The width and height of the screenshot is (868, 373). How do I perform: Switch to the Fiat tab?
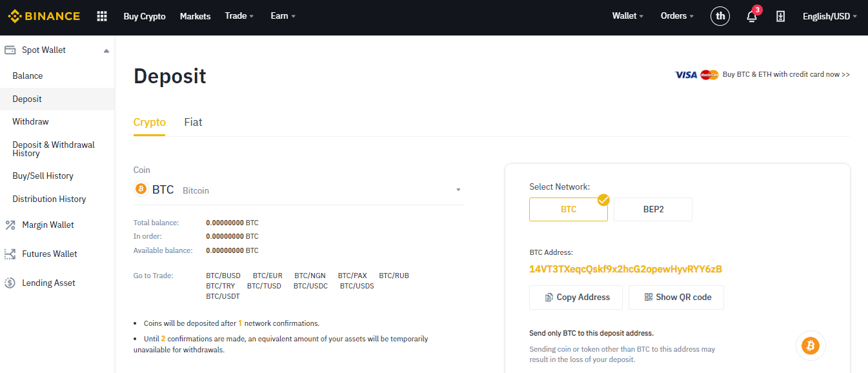coord(194,122)
